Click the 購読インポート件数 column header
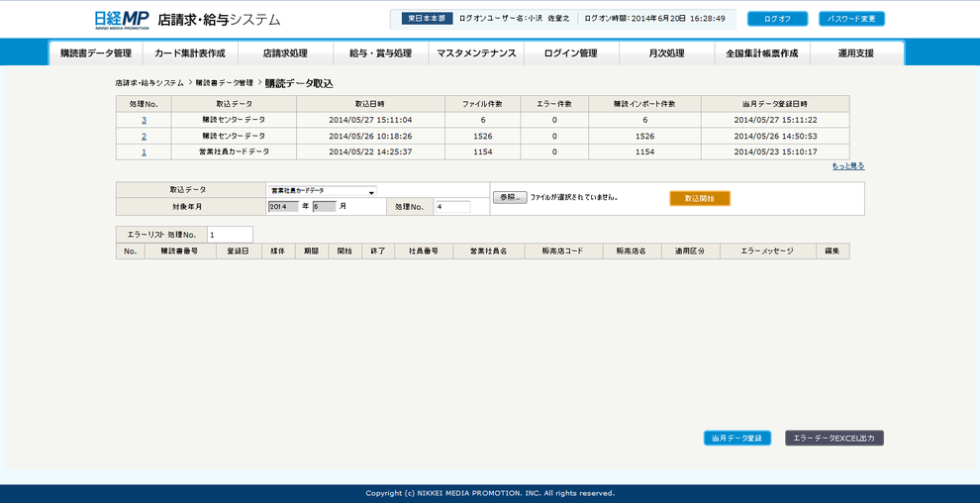 tap(644, 104)
